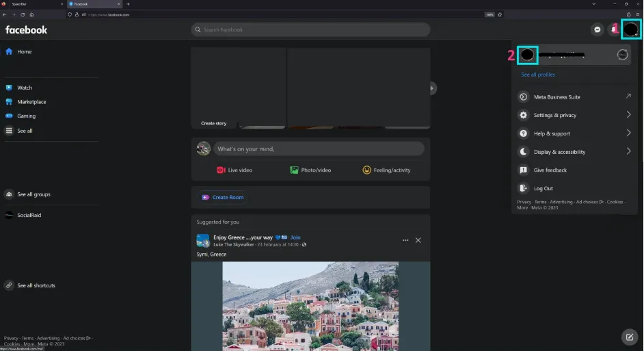This screenshot has width=644, height=351.
Task: Start a Live video
Action: pyautogui.click(x=234, y=170)
